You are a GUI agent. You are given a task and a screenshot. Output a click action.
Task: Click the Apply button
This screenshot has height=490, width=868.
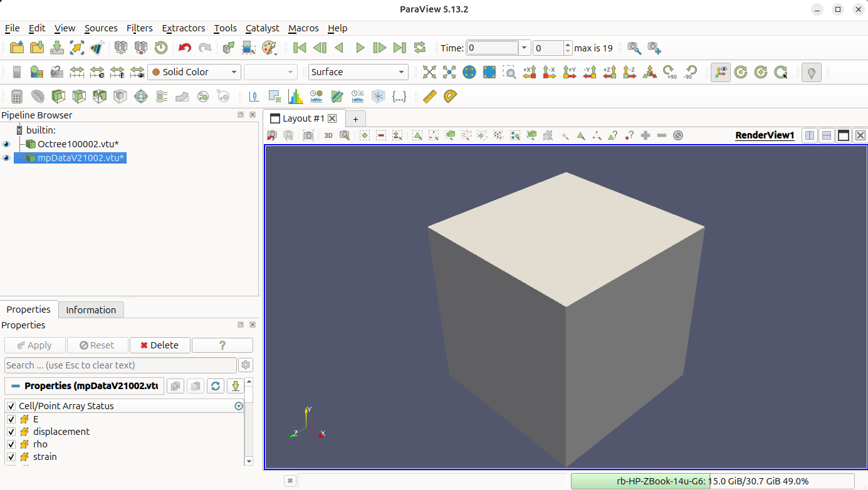coord(35,345)
